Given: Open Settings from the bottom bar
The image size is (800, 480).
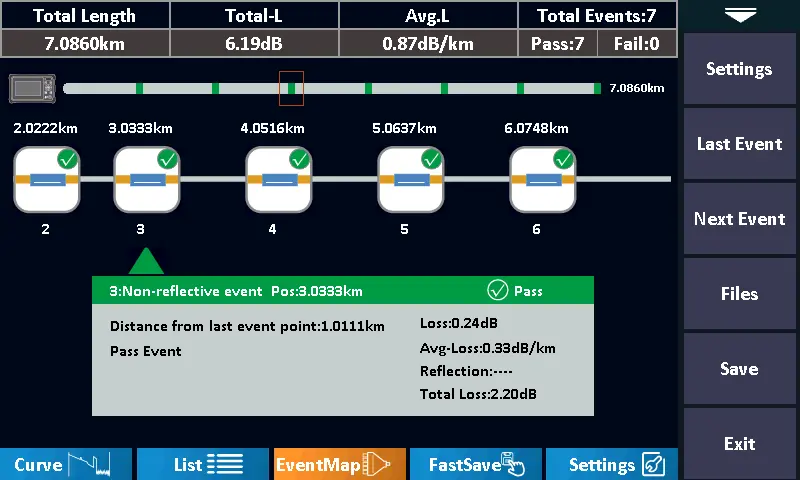Looking at the screenshot, I should pyautogui.click(x=611, y=464).
